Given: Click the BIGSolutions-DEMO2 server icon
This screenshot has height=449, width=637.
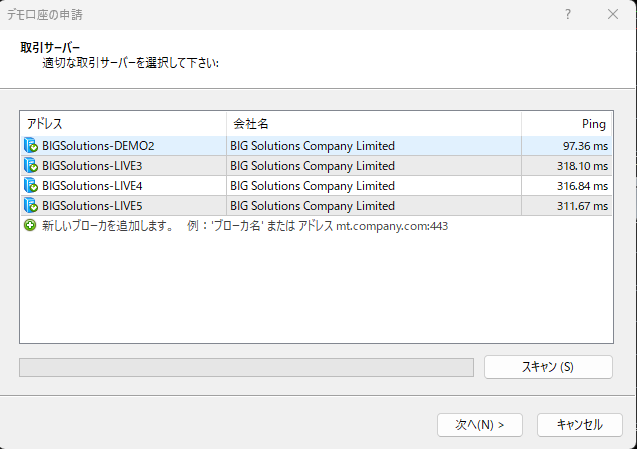Looking at the screenshot, I should click(x=31, y=145).
